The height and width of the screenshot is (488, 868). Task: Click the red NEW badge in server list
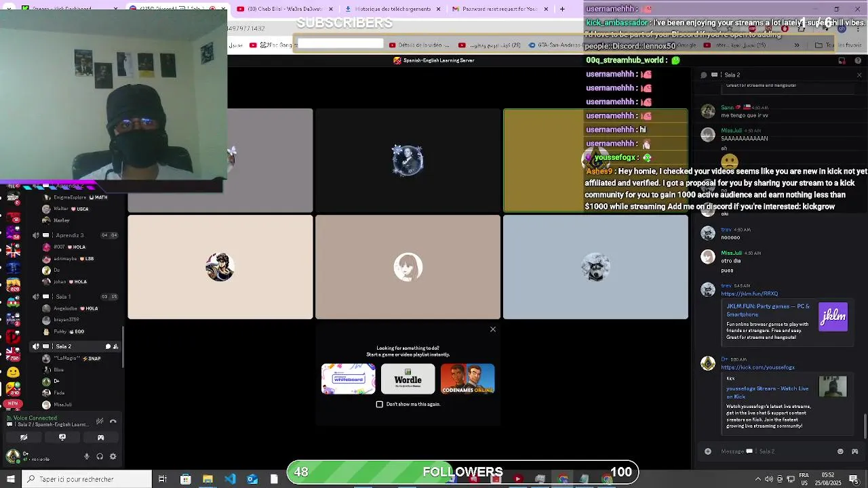pos(13,403)
